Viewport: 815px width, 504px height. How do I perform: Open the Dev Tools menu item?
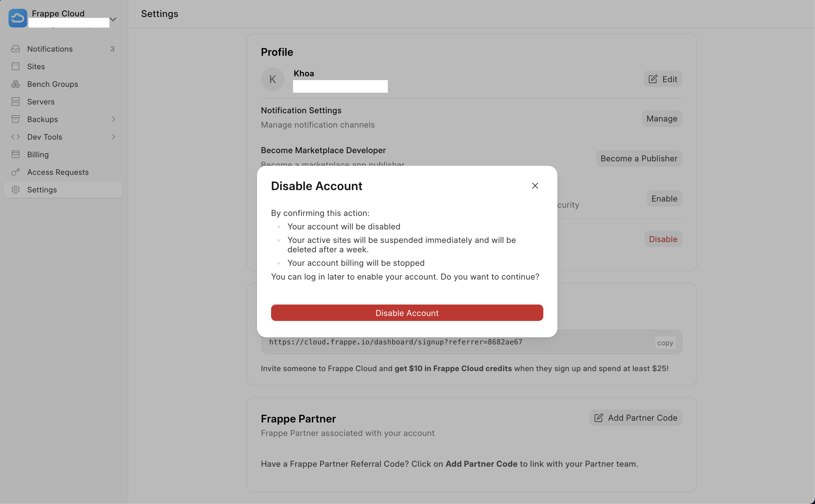point(45,137)
